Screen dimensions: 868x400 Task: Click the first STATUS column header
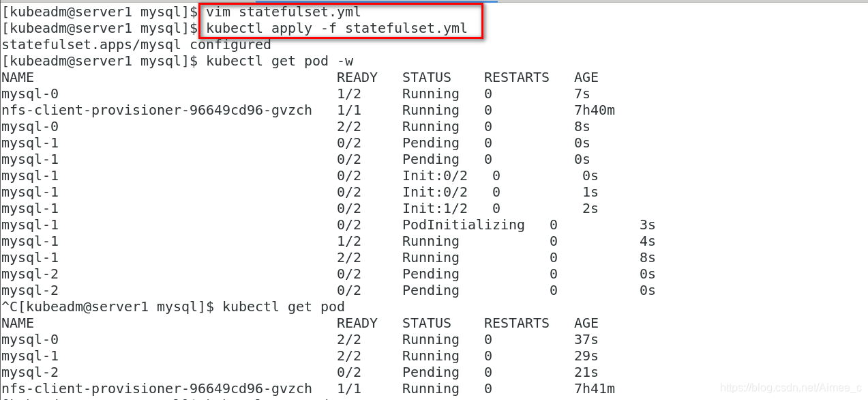[x=427, y=78]
